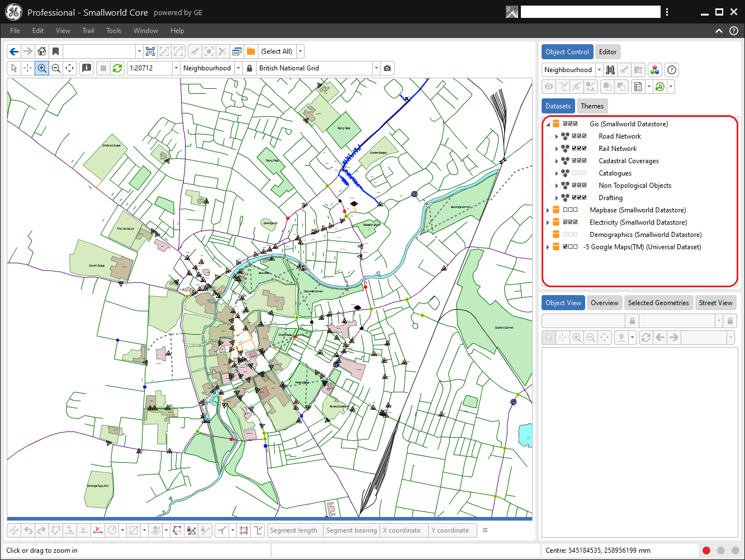This screenshot has height=560, width=745.
Task: Toggle first checkbox of Drafting
Action: 574,198
